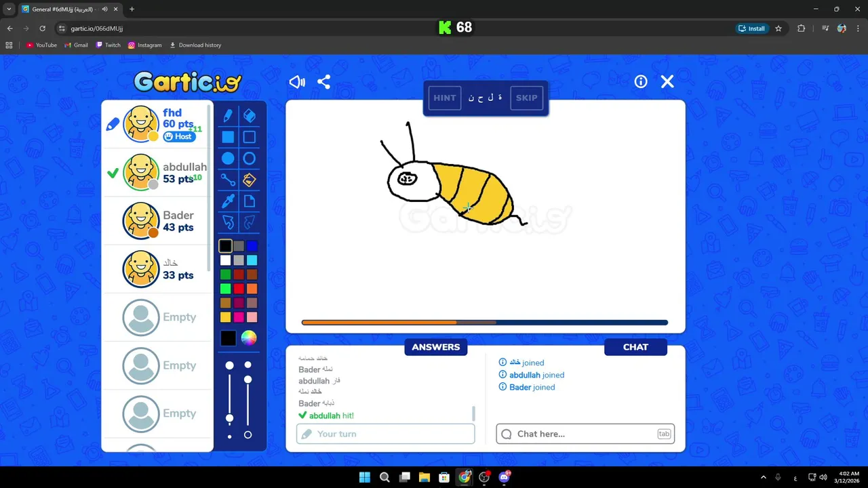868x488 pixels.
Task: Open the apps grid in bookmarks bar
Action: [x=9, y=45]
